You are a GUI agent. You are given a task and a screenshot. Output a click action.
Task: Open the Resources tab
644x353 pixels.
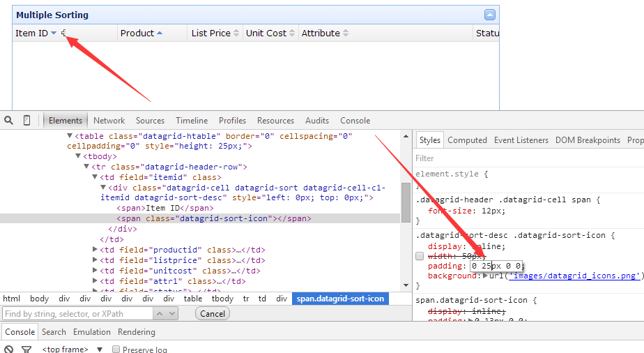275,121
